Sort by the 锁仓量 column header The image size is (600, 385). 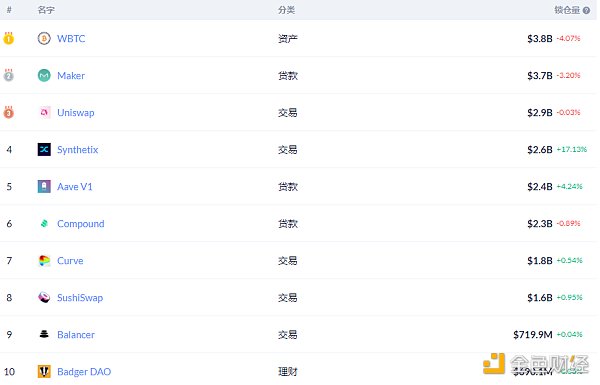tap(567, 10)
